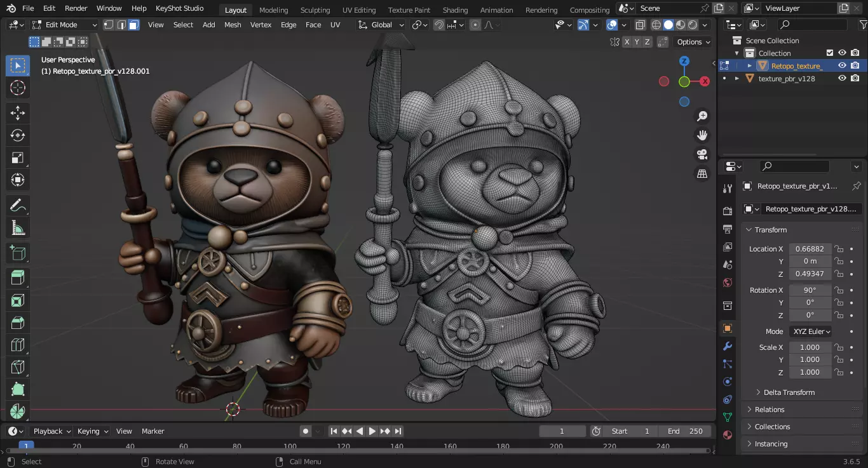
Task: Toggle mirror Z axis
Action: click(x=648, y=42)
